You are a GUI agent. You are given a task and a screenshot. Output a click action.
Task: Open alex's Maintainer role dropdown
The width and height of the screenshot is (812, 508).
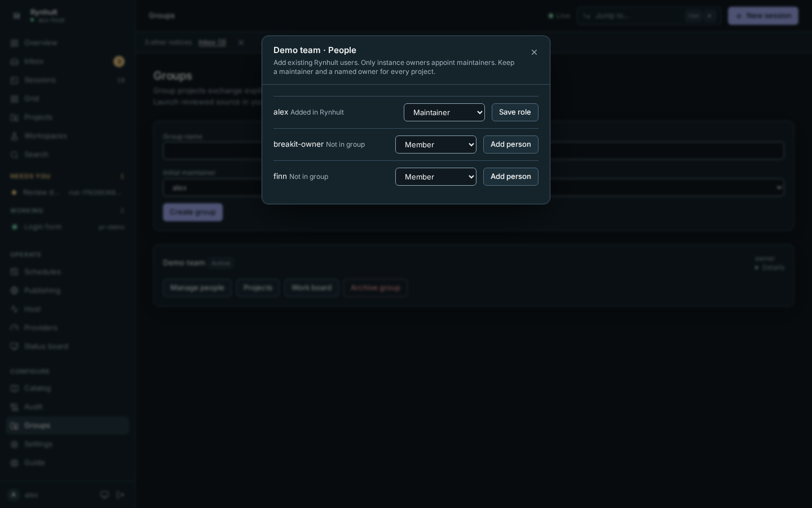click(x=444, y=112)
